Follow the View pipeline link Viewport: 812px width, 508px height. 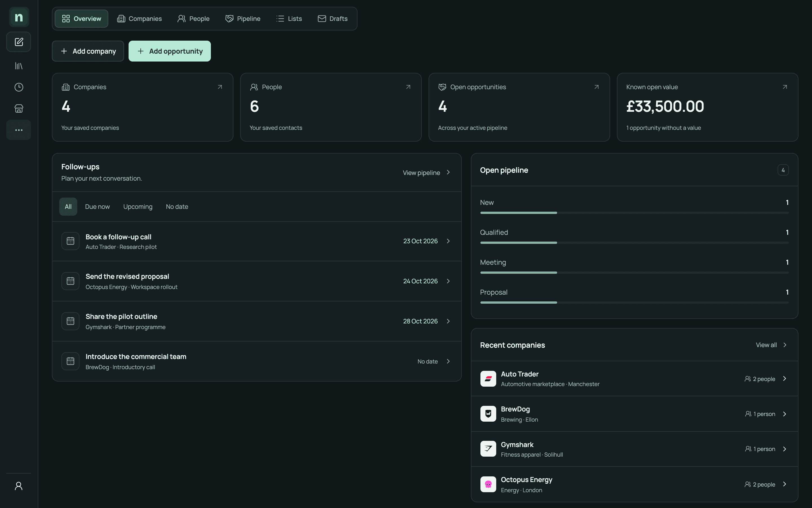pos(427,173)
